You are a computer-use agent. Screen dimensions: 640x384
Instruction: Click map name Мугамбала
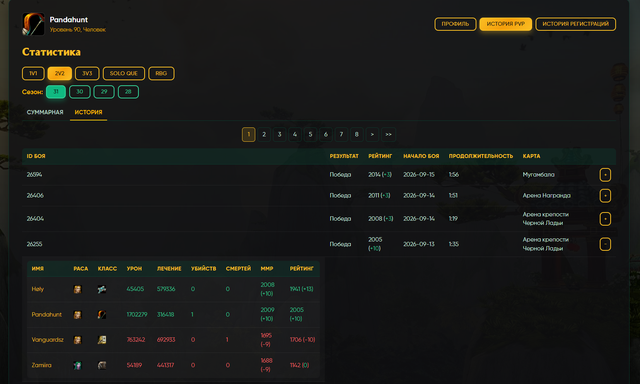538,175
